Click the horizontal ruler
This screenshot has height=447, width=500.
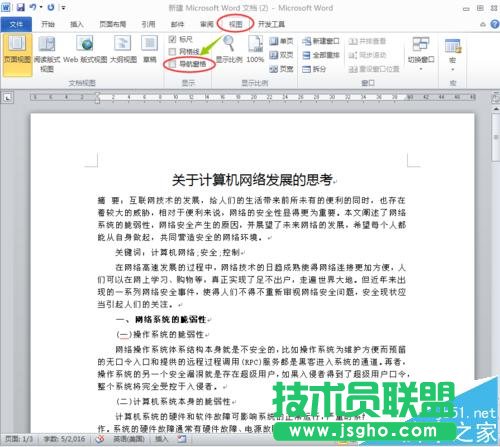point(253,97)
